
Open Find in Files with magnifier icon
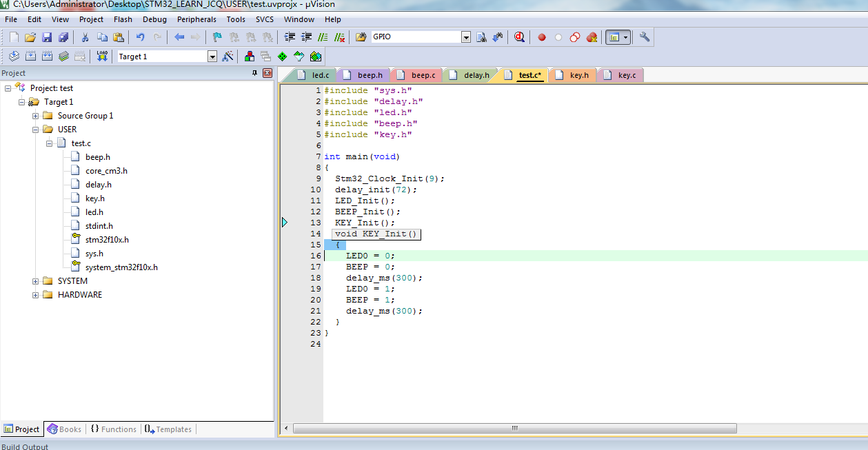(482, 37)
